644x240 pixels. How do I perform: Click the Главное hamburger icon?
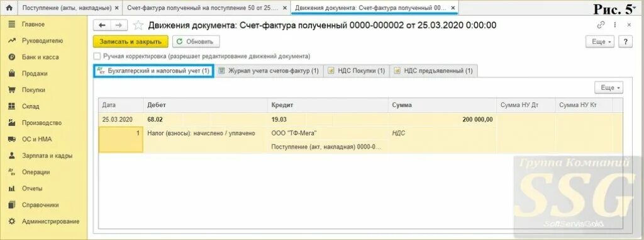click(x=12, y=25)
